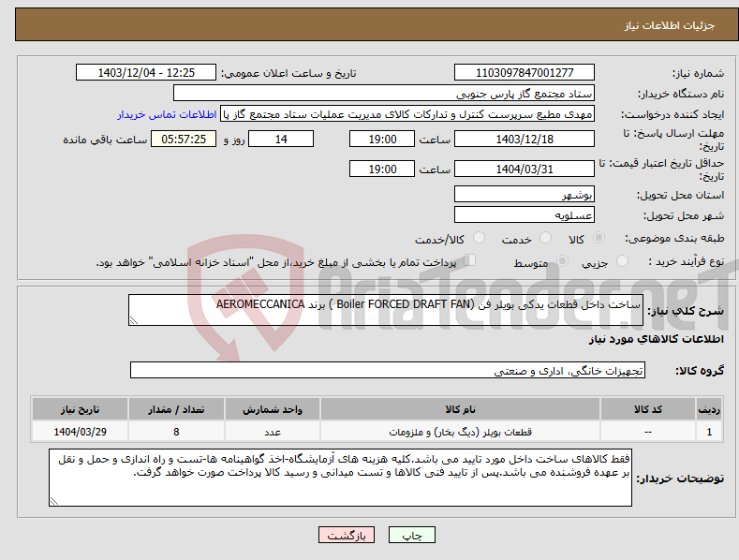Select the خدمت radio button
Screen dimensions: 739x560
coord(545,238)
